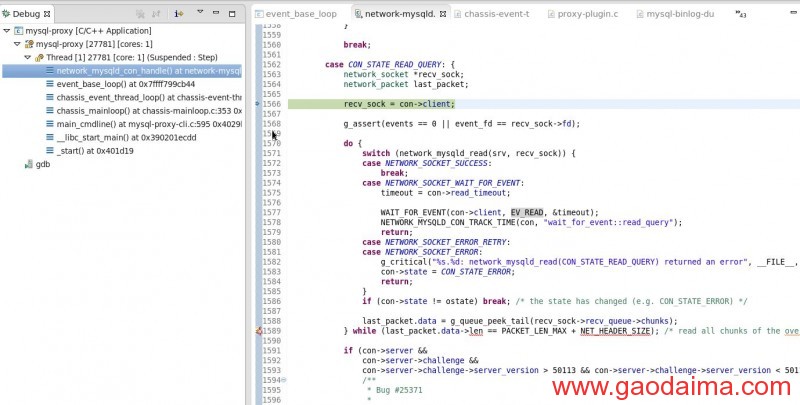Image resolution: width=800 pixels, height=405 pixels.
Task: Click line number 1566 in the gutter
Action: pos(271,104)
